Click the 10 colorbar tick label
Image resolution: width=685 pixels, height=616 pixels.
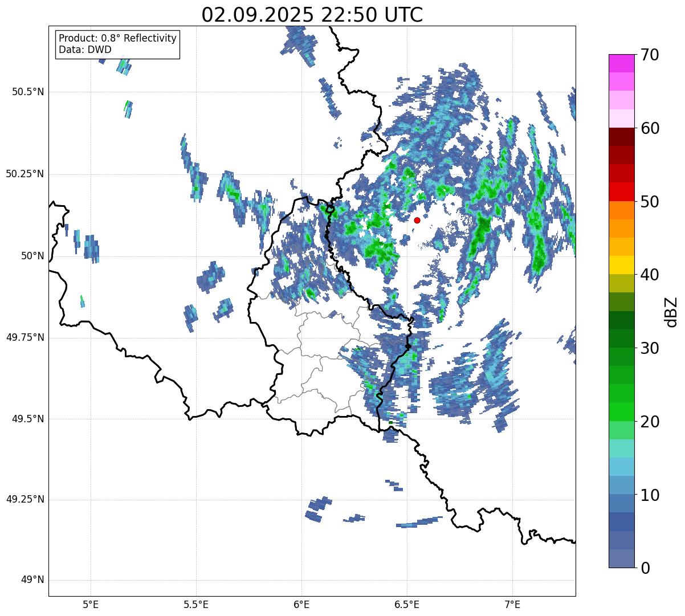pyautogui.click(x=649, y=495)
